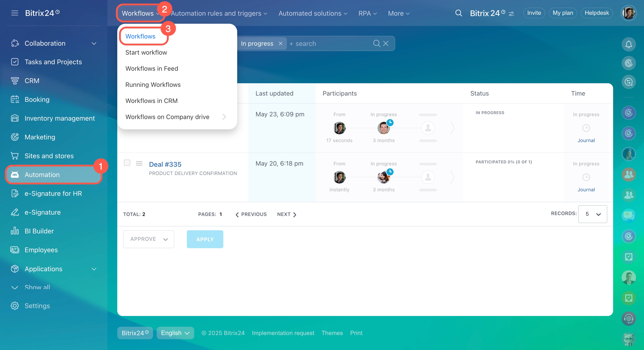Click the Booking calendar icon in sidebar

tap(15, 99)
